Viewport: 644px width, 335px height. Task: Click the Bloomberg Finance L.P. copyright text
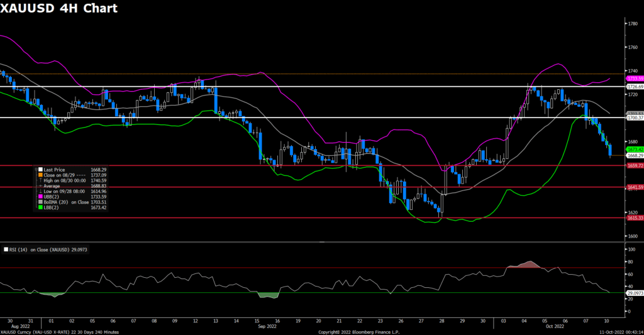[358, 332]
